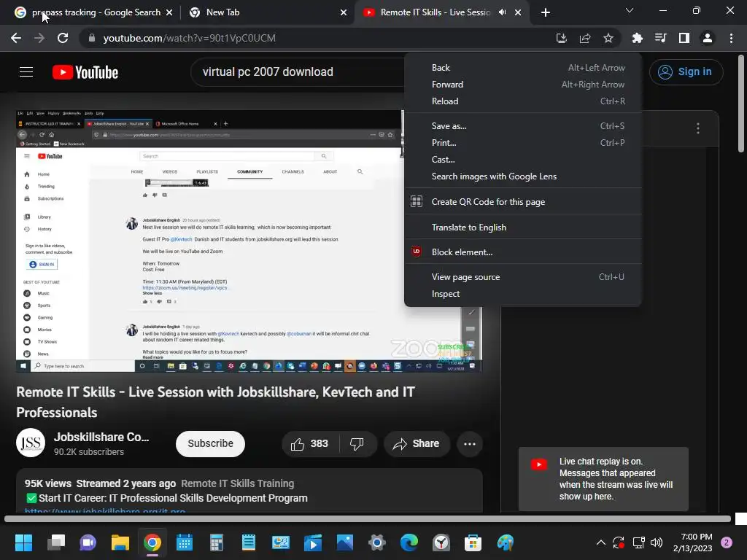
Task: Reload the page with the toolbar refresh icon
Action: pos(63,38)
